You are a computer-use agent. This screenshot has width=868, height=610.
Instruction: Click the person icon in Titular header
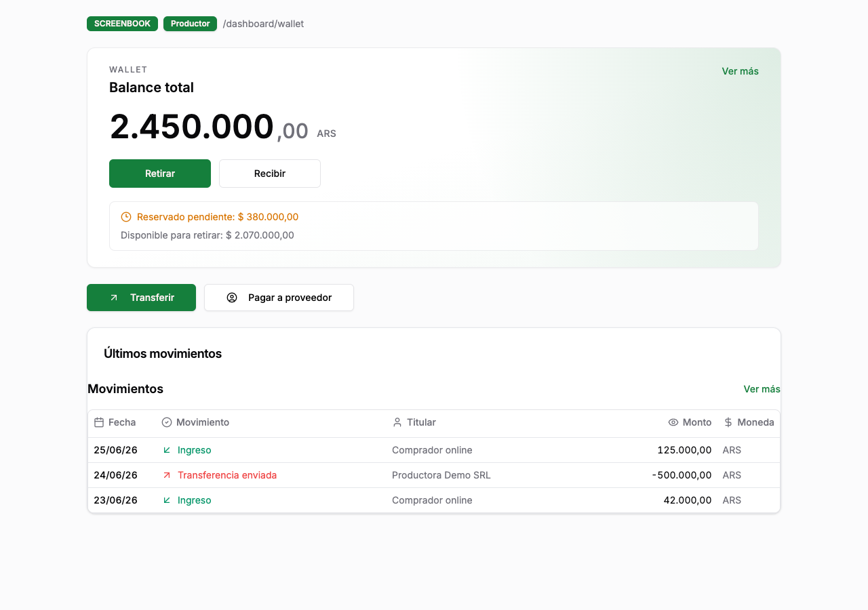pyautogui.click(x=397, y=422)
